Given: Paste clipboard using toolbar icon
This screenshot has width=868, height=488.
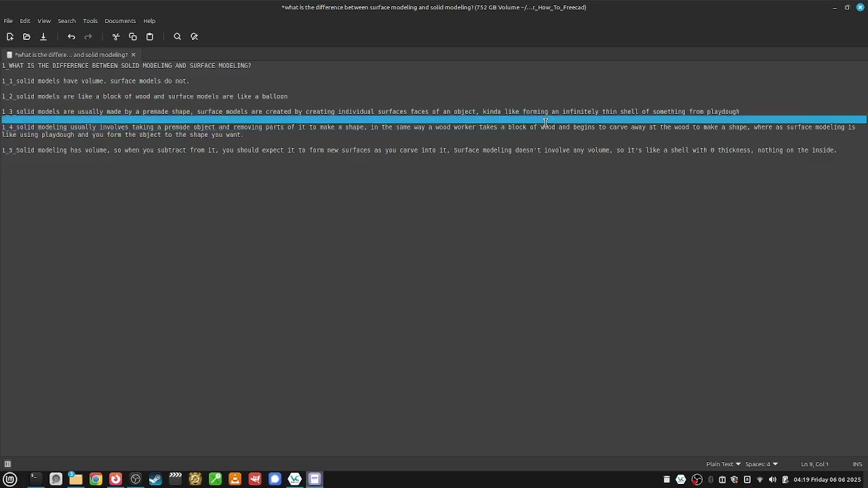Looking at the screenshot, I should [150, 37].
